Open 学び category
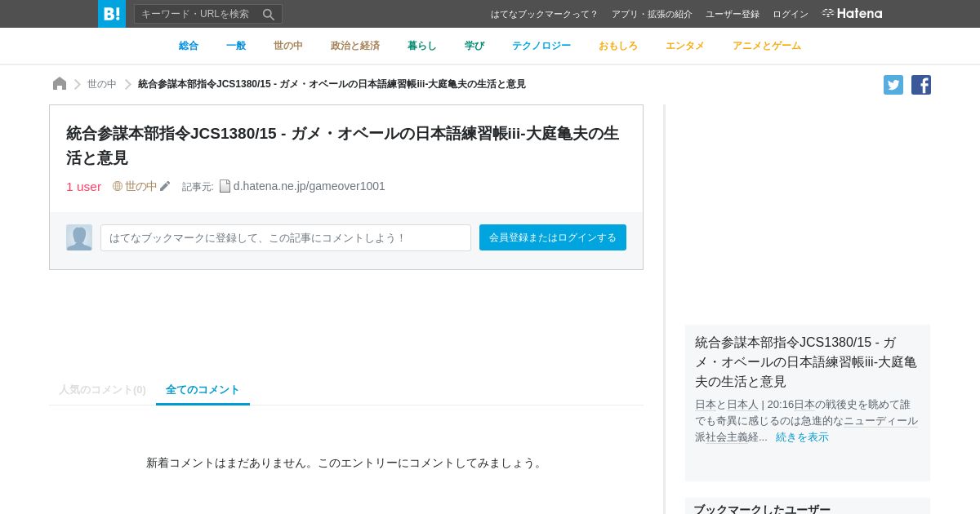Image resolution: width=980 pixels, height=514 pixels. pos(474,46)
